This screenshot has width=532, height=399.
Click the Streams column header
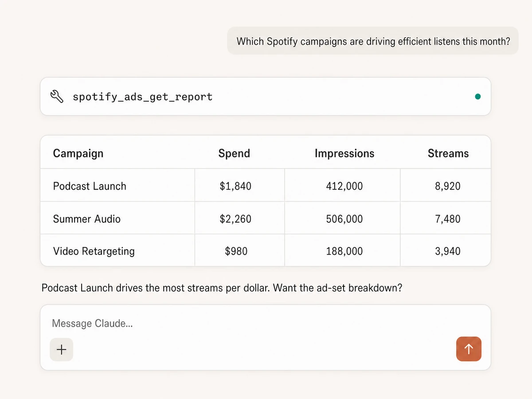click(x=448, y=153)
